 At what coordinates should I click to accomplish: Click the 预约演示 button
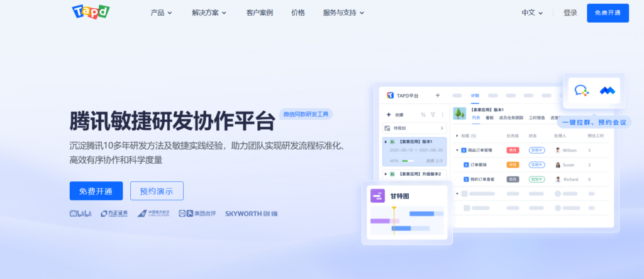(x=157, y=191)
